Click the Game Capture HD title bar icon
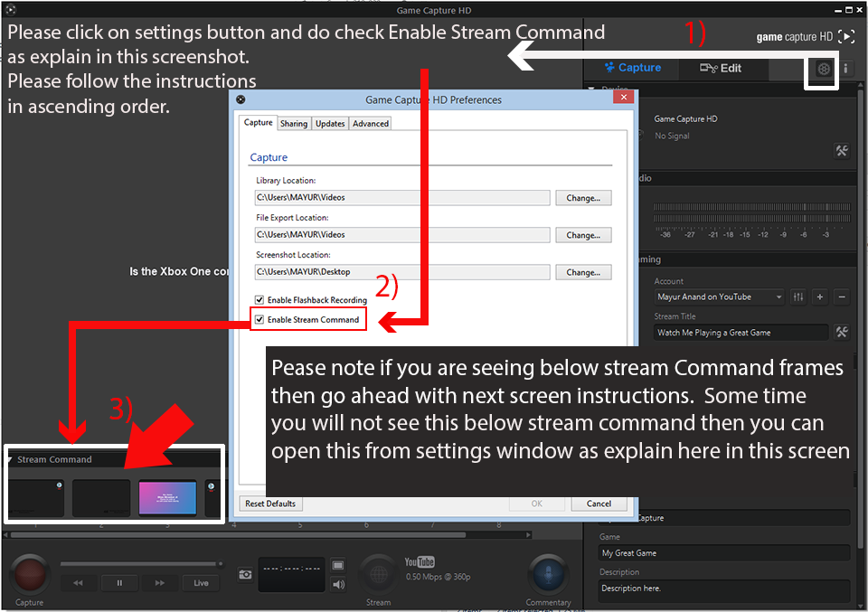Viewport: 868px width, 612px height. point(11,9)
